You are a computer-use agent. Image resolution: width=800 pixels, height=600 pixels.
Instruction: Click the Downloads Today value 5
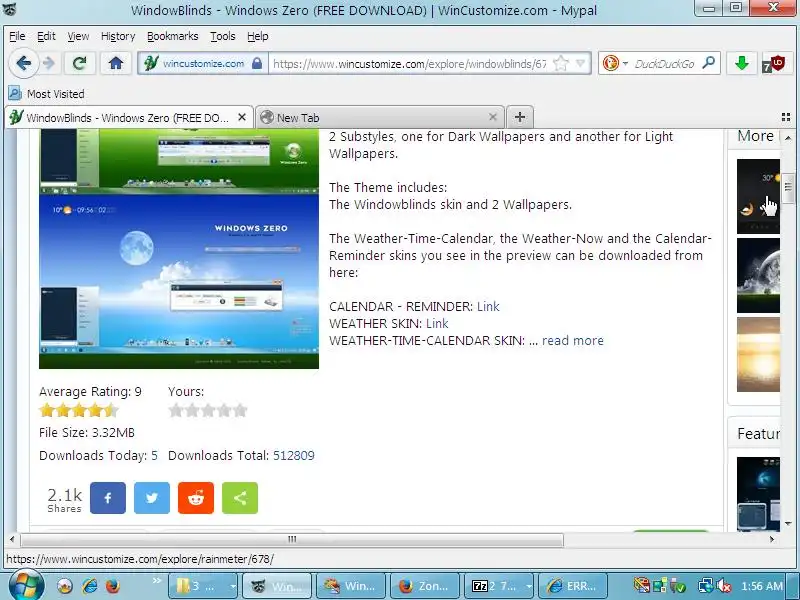pos(154,456)
